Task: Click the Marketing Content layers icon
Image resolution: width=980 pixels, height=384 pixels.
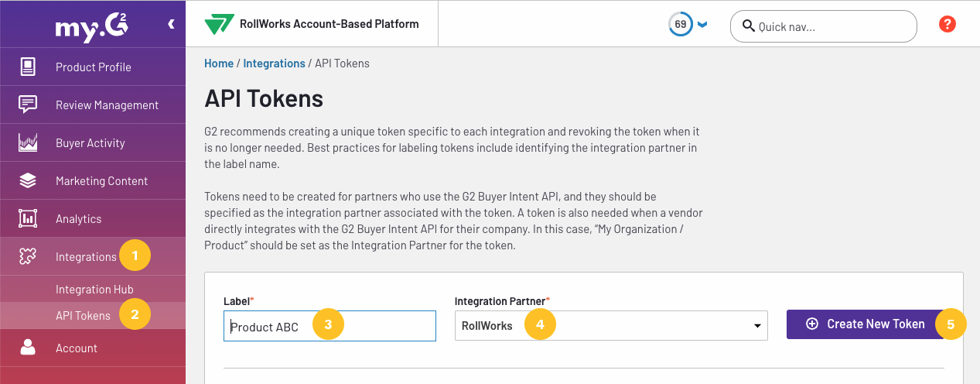Action: (x=28, y=180)
